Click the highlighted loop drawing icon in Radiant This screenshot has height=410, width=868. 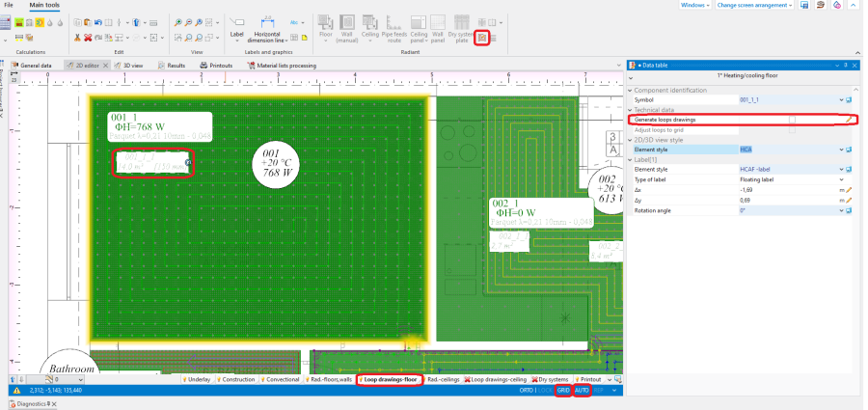point(482,38)
